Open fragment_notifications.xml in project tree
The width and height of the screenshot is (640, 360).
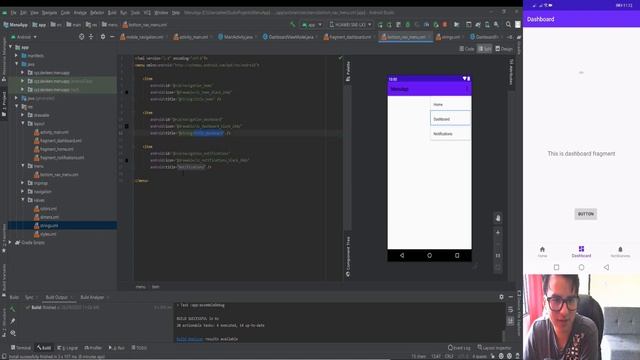coord(59,158)
